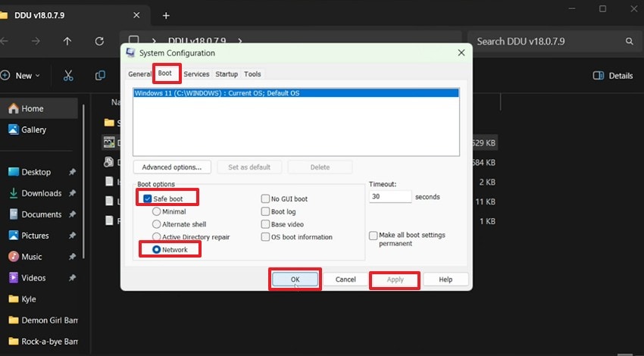Select the 1 KB file row

(x=487, y=221)
